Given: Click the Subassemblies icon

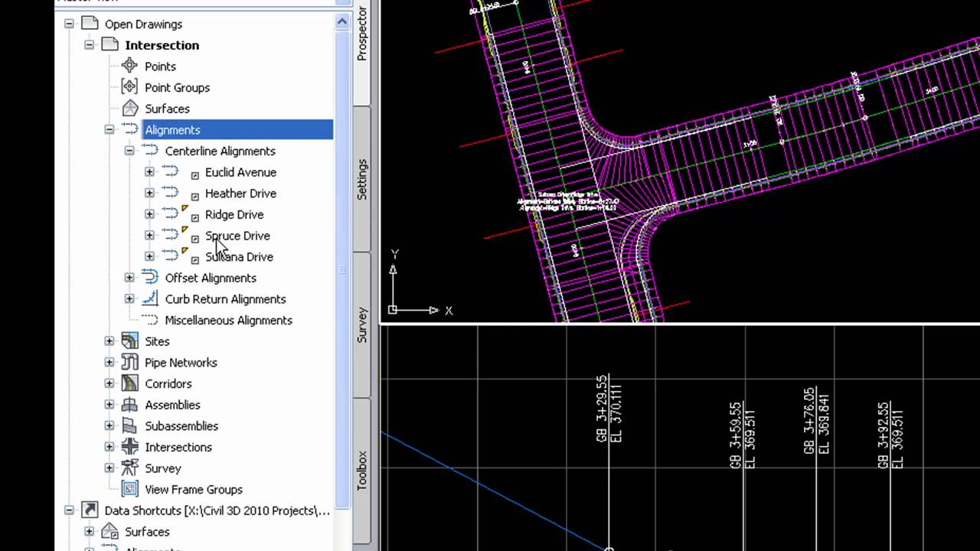Looking at the screenshot, I should coord(130,425).
